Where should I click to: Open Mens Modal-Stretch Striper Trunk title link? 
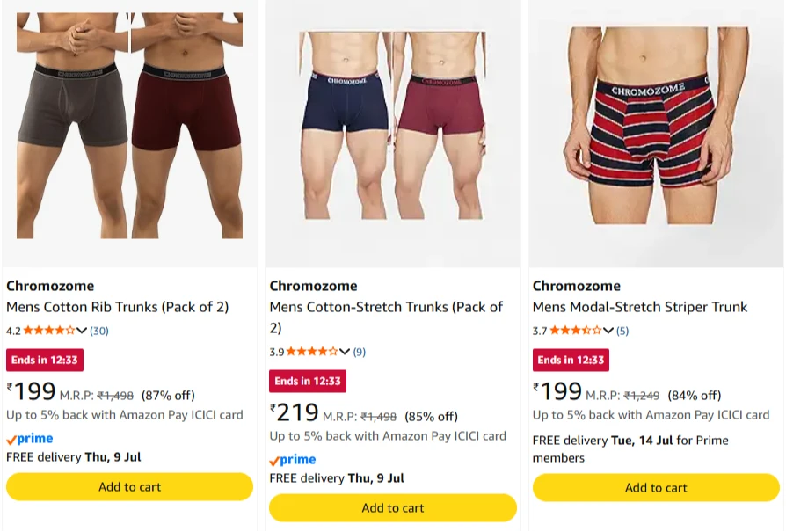click(x=640, y=307)
